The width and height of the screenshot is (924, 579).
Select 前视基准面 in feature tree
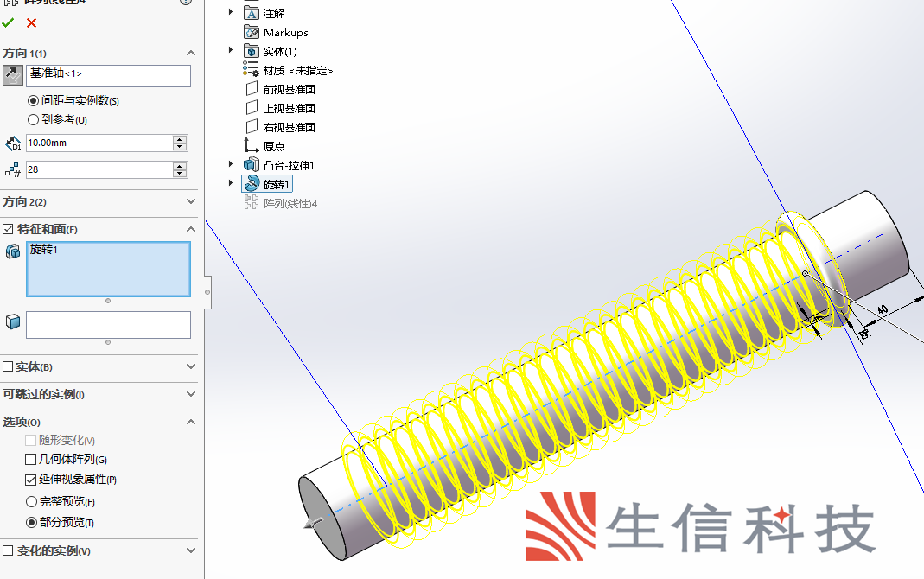pyautogui.click(x=289, y=89)
